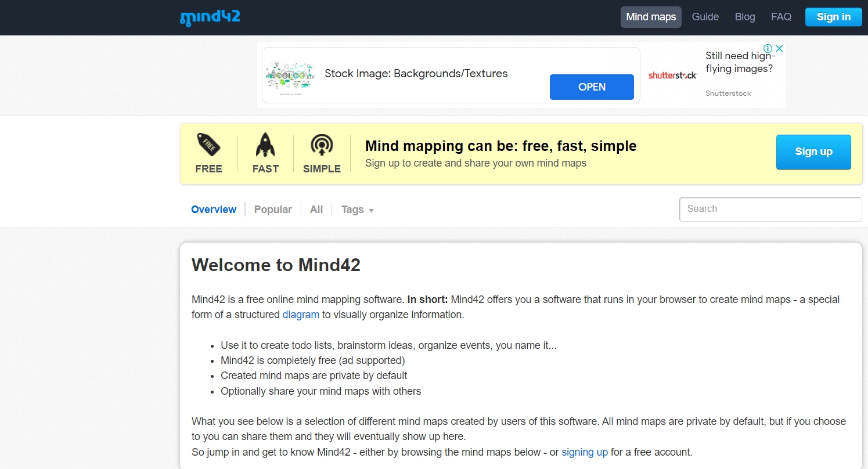The height and width of the screenshot is (469, 868).
Task: Select the Overview tab
Action: point(214,210)
